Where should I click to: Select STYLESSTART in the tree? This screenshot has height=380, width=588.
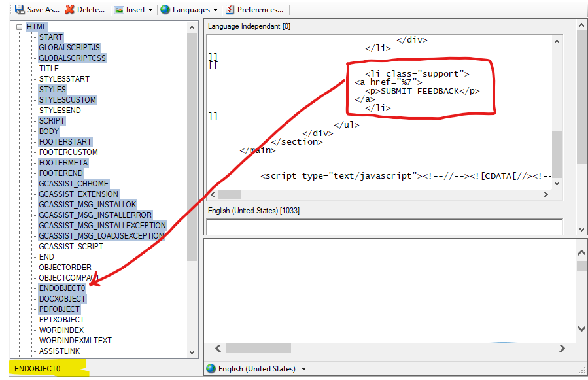(65, 79)
